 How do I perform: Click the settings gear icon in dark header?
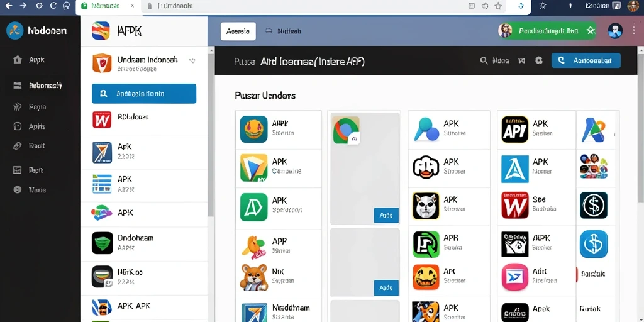point(539,60)
